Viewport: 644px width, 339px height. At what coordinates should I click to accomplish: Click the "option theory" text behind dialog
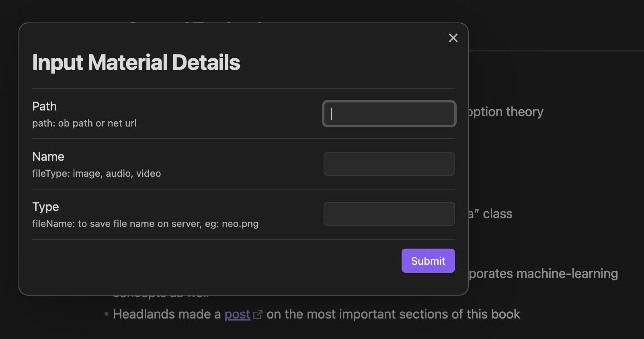coord(506,112)
